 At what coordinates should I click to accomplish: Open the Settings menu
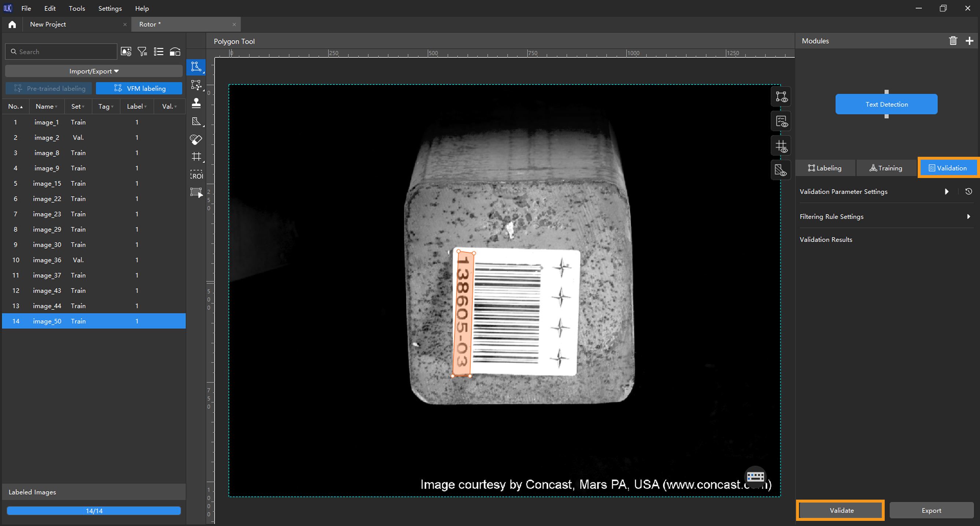pyautogui.click(x=110, y=8)
